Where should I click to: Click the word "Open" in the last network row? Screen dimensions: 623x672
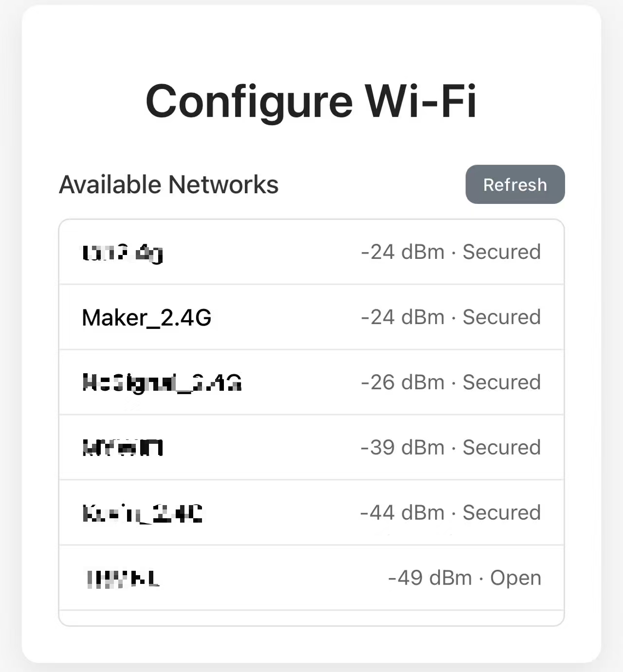(515, 578)
